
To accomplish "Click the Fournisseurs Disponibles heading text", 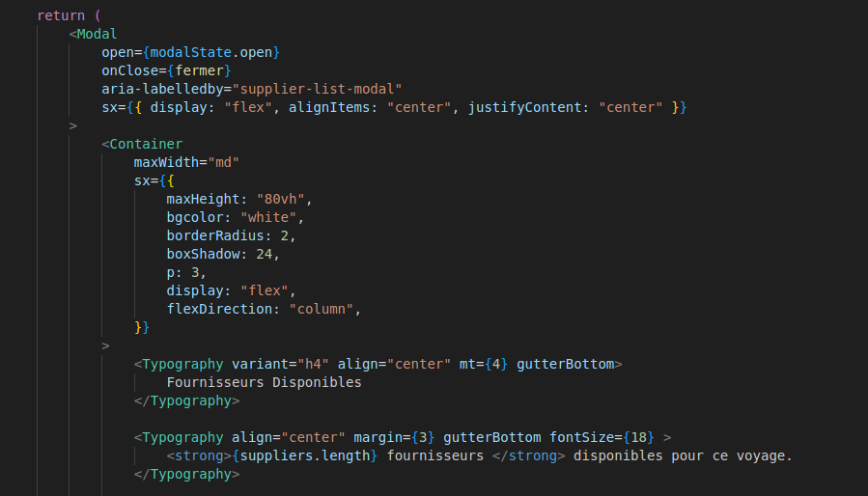I will coord(264,382).
